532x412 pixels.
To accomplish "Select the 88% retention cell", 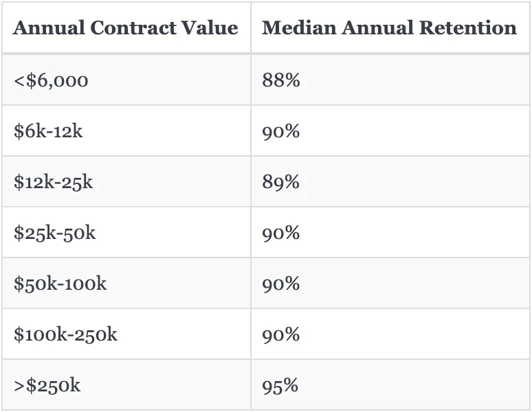I will [x=280, y=80].
